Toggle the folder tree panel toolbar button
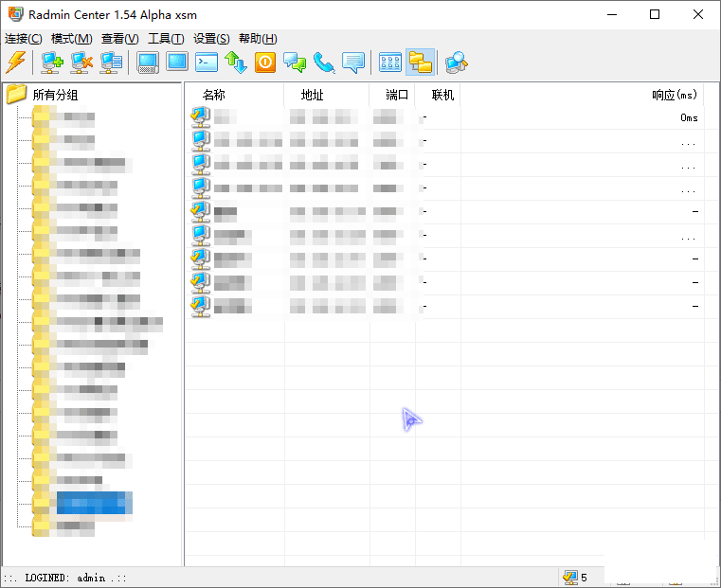This screenshot has height=588, width=721. coord(421,62)
